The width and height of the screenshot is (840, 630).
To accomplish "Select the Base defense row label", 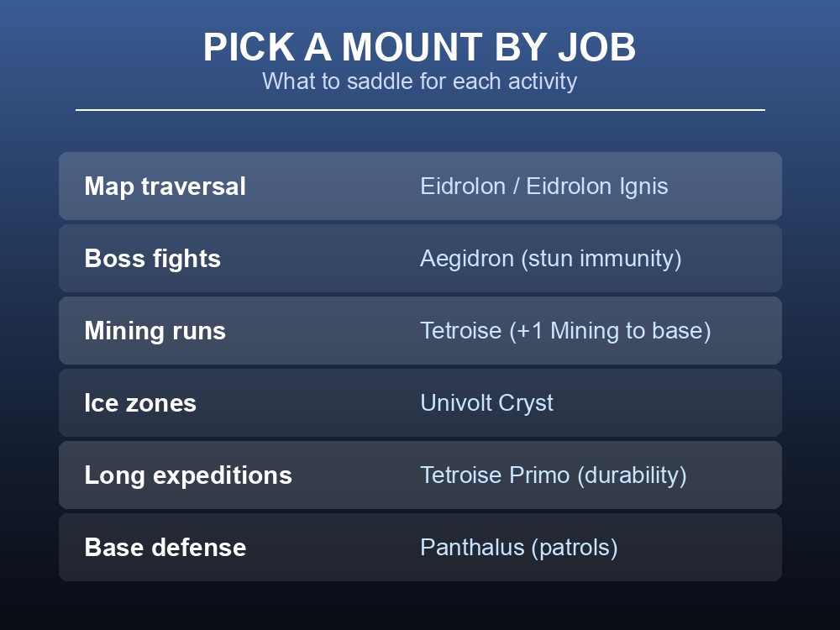I will (x=165, y=548).
